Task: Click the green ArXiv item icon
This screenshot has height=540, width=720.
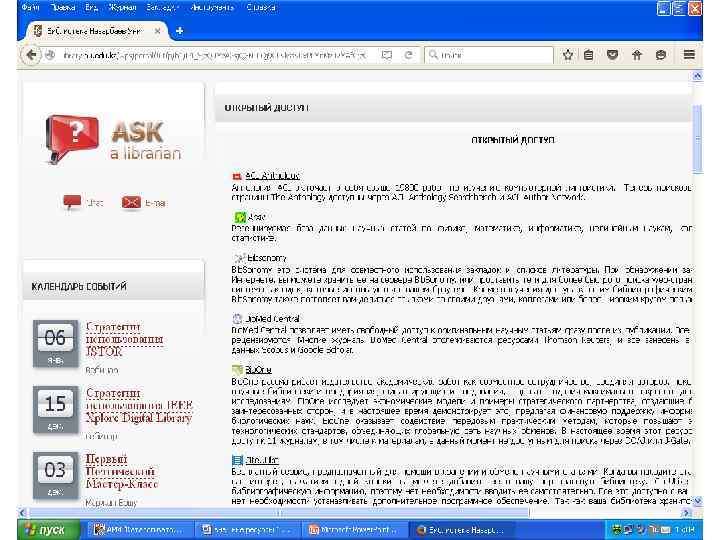Action: click(x=240, y=217)
